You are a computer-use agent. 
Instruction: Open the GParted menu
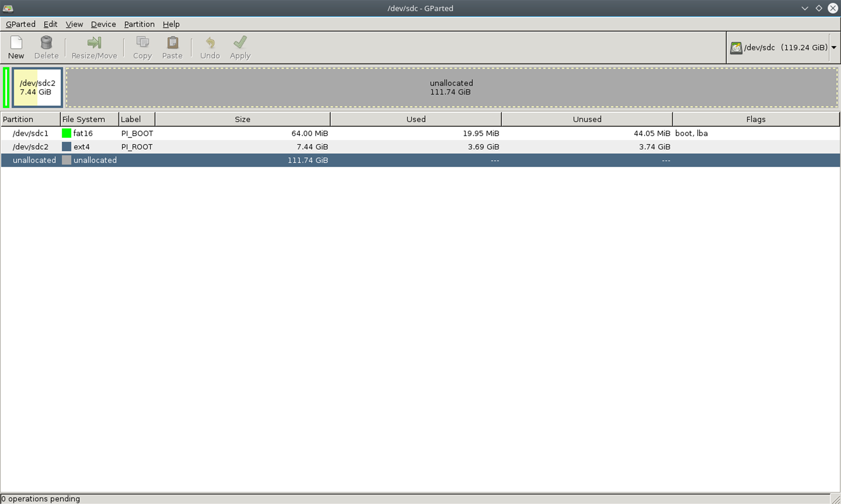[x=20, y=24]
